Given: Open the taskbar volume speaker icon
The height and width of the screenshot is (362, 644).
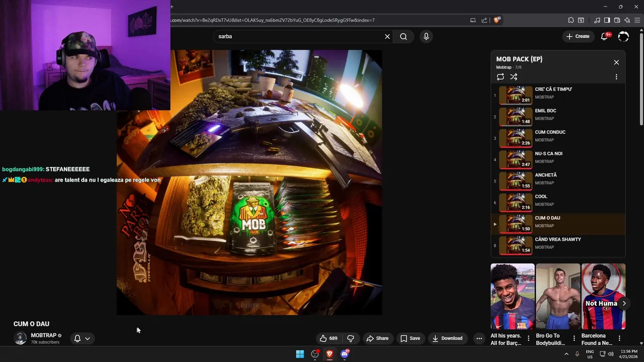Looking at the screenshot, I should 611,354.
